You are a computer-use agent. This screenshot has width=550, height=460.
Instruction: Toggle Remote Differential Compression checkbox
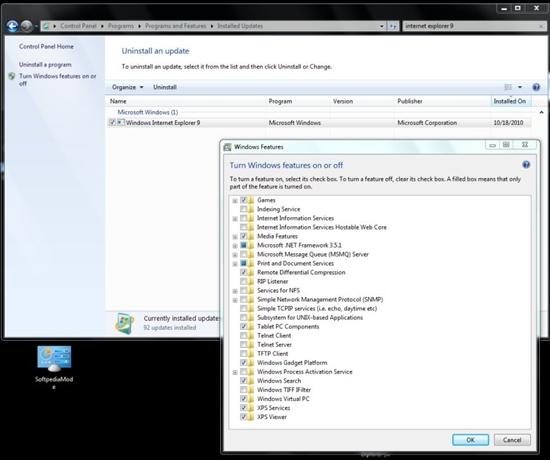pos(243,272)
